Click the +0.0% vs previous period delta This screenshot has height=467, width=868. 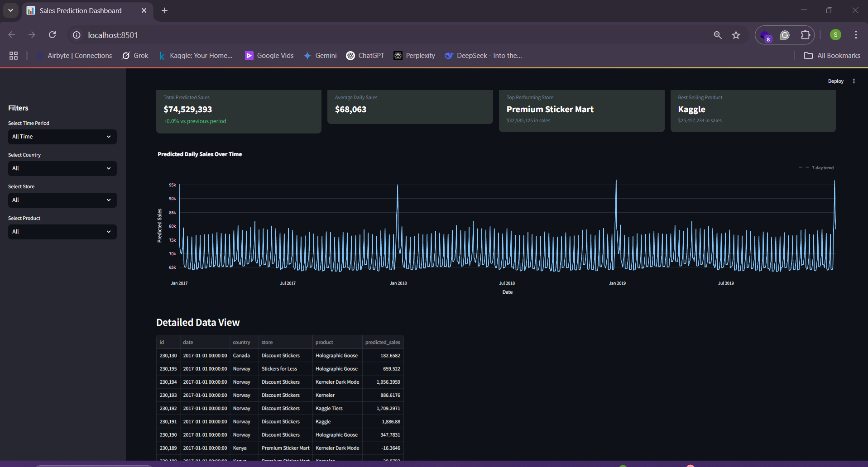point(195,121)
